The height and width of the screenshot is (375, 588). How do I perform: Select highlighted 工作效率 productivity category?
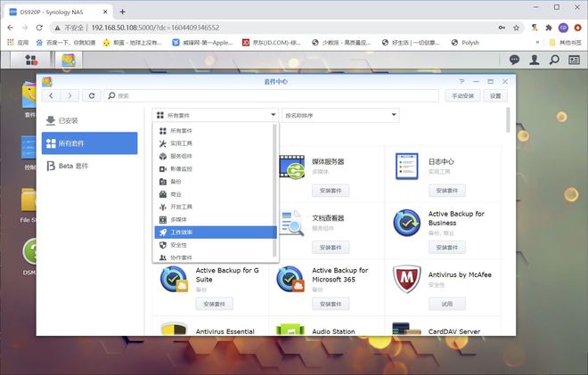tap(216, 232)
